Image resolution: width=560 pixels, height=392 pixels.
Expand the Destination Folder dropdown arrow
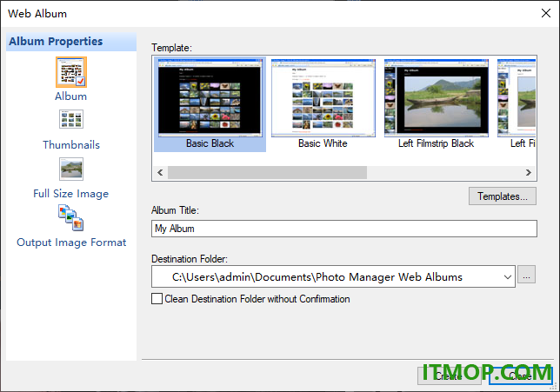tap(508, 277)
